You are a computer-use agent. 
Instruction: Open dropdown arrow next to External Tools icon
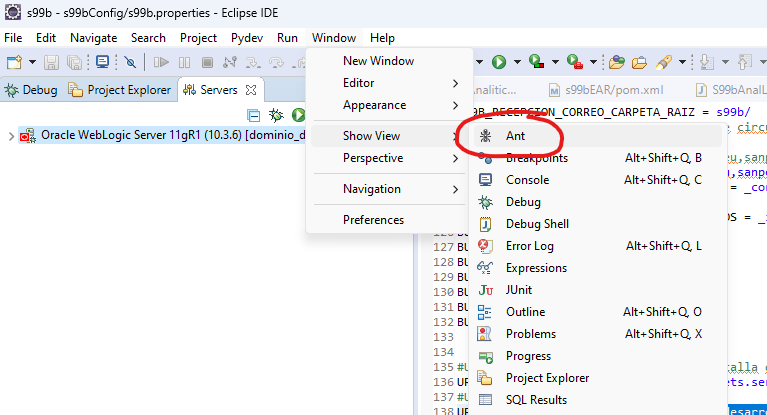tap(593, 62)
